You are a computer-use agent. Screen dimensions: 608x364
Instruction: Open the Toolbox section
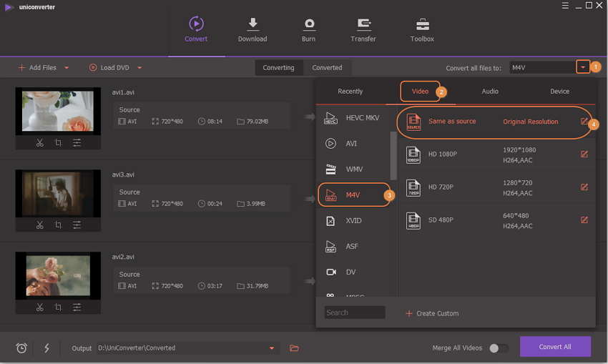point(422,30)
